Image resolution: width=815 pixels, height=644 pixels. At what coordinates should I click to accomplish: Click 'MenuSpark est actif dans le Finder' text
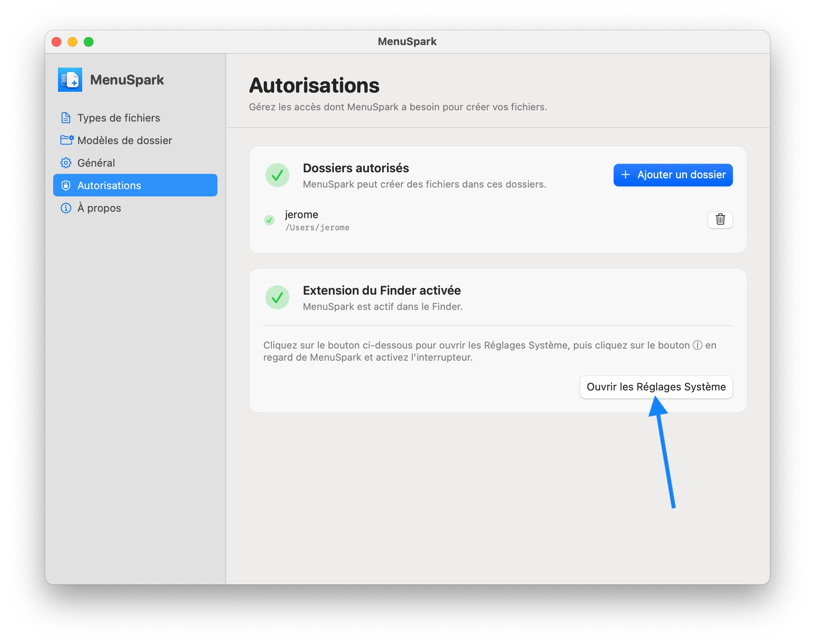(x=383, y=307)
